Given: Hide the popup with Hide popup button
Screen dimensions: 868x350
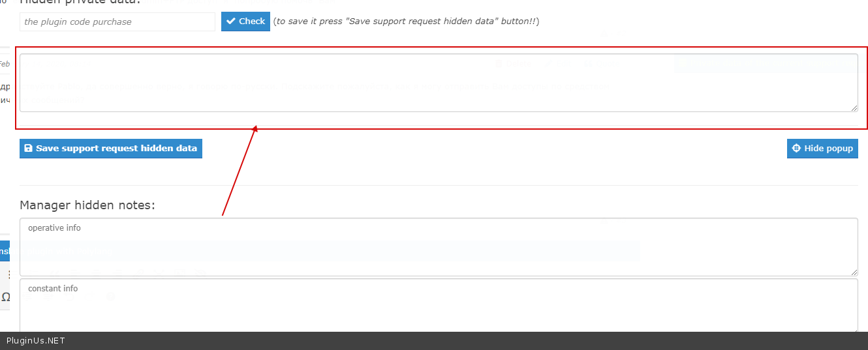Looking at the screenshot, I should pyautogui.click(x=822, y=149).
